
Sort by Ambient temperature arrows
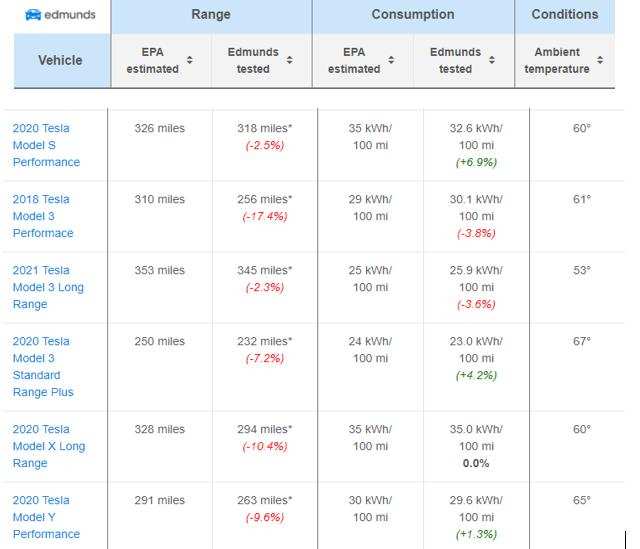[600, 61]
